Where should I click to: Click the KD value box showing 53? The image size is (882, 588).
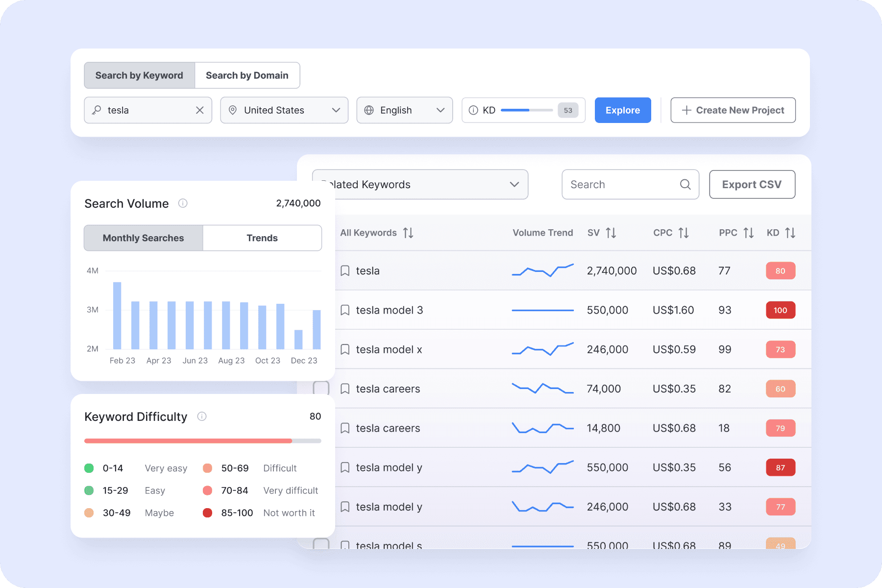coord(568,110)
